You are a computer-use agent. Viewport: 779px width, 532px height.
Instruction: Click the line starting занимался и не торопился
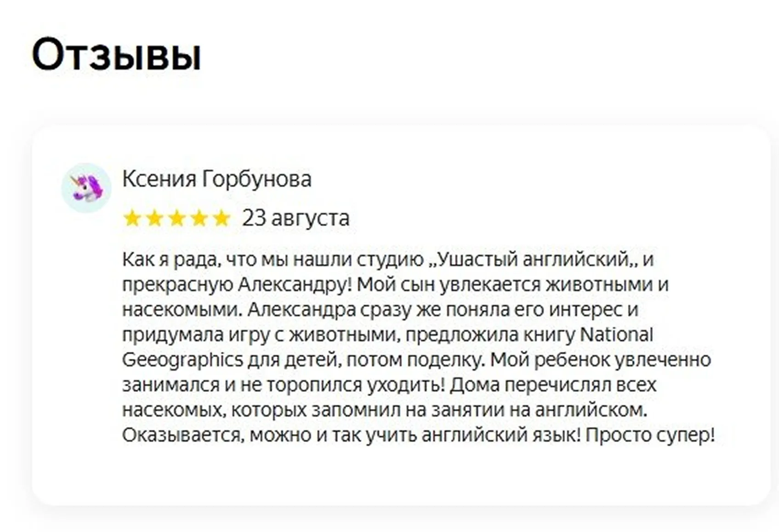[389, 385]
